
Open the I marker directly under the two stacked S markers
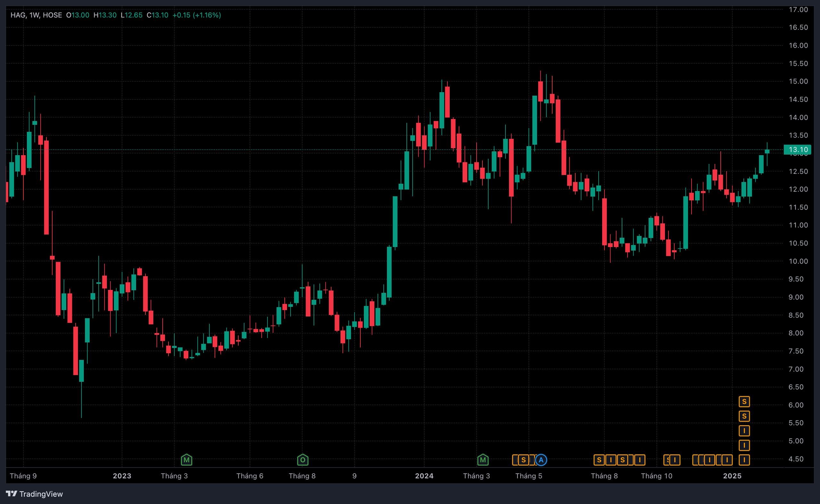tap(744, 431)
